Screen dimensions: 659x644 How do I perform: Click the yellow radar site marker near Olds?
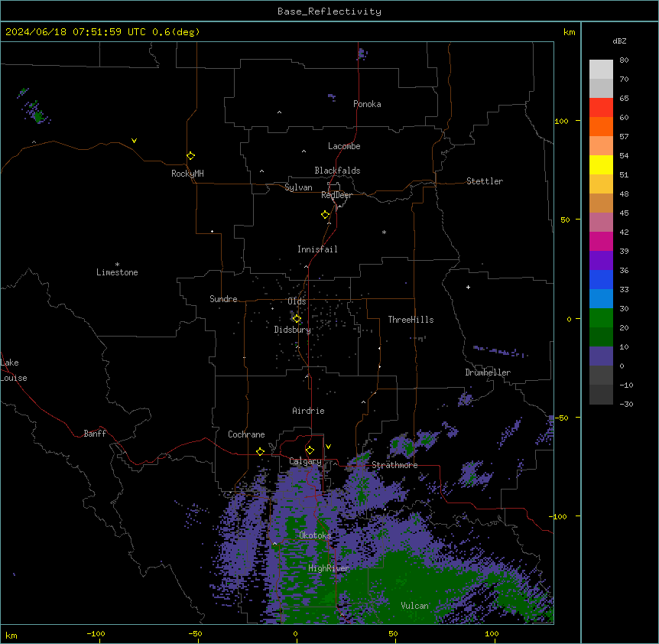297,319
